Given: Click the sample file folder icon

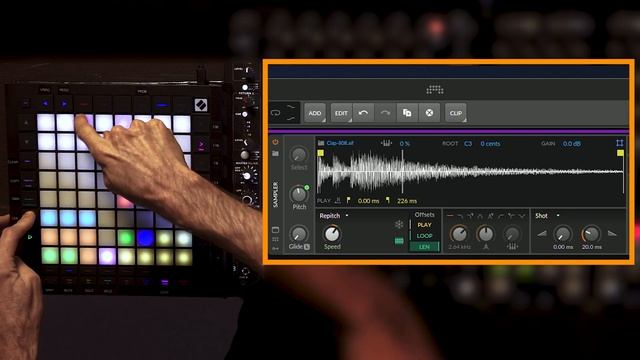Looking at the screenshot, I should (x=321, y=143).
